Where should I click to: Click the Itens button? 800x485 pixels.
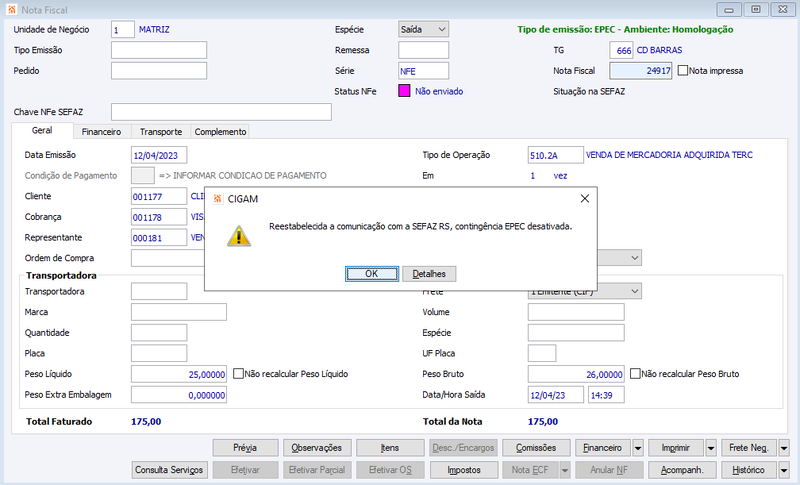click(390, 448)
